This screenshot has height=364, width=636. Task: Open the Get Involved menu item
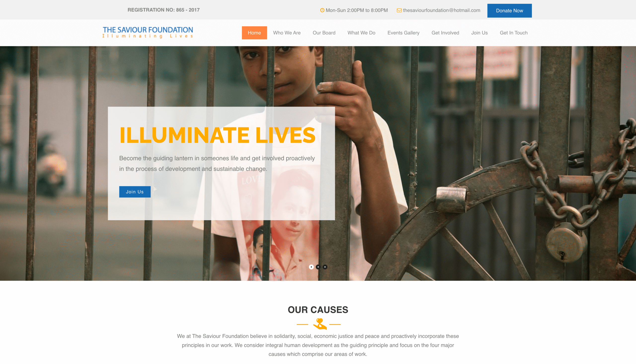click(445, 33)
